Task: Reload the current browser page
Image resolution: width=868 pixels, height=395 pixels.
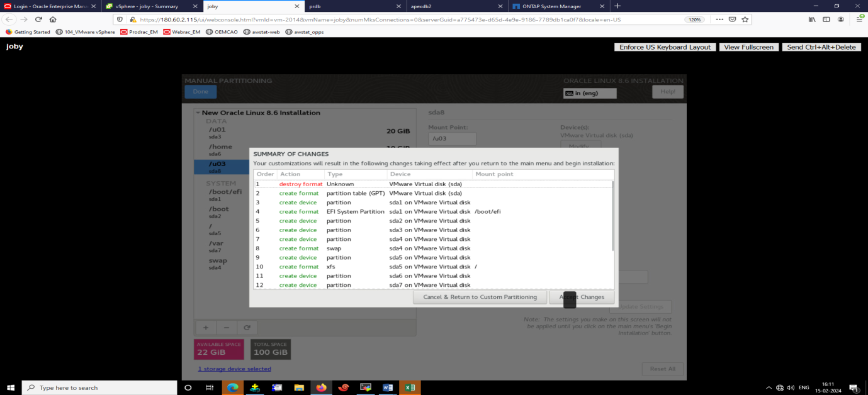Action: tap(38, 19)
